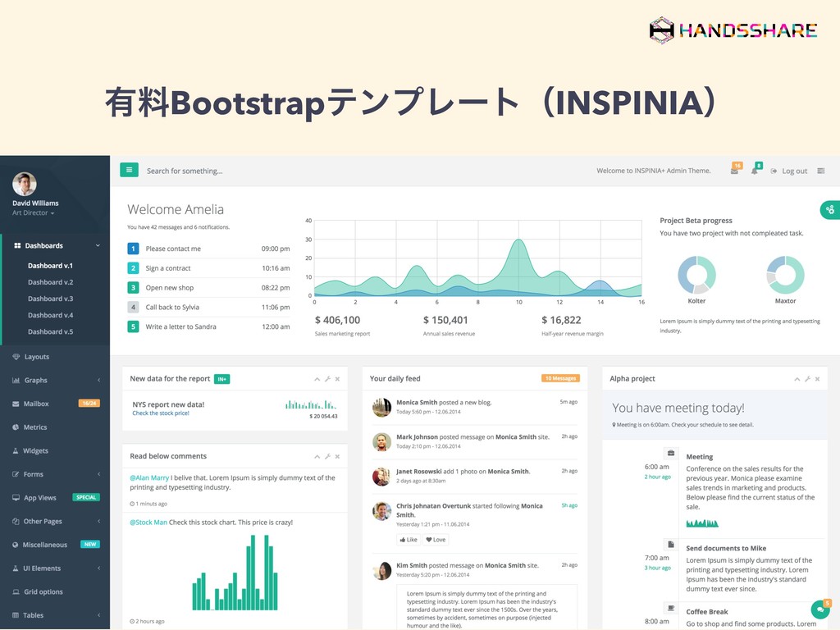The image size is (840, 630).
Task: Expand the Graphs submenu arrow
Action: pyautogui.click(x=98, y=381)
